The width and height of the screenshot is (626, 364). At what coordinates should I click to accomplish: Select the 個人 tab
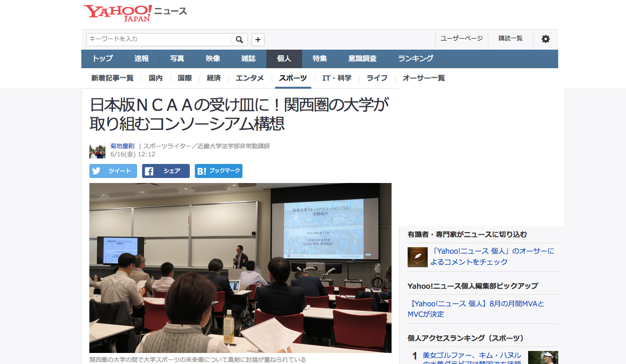tap(284, 59)
